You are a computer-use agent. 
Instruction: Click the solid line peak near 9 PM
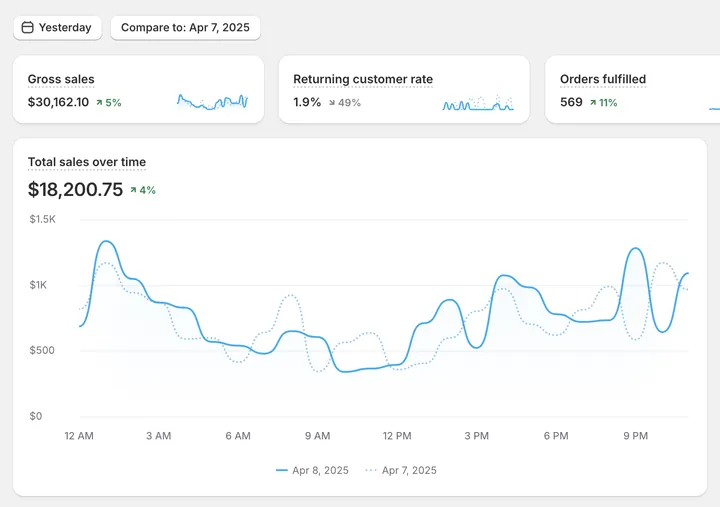tap(635, 248)
